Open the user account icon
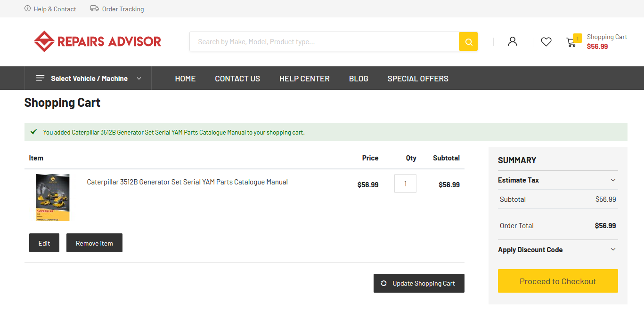The height and width of the screenshot is (319, 644). (x=513, y=42)
